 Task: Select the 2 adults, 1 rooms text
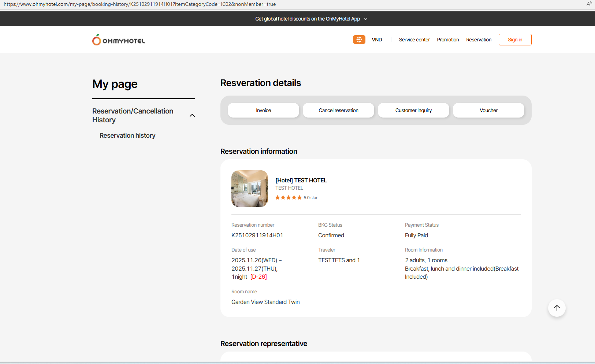click(426, 260)
